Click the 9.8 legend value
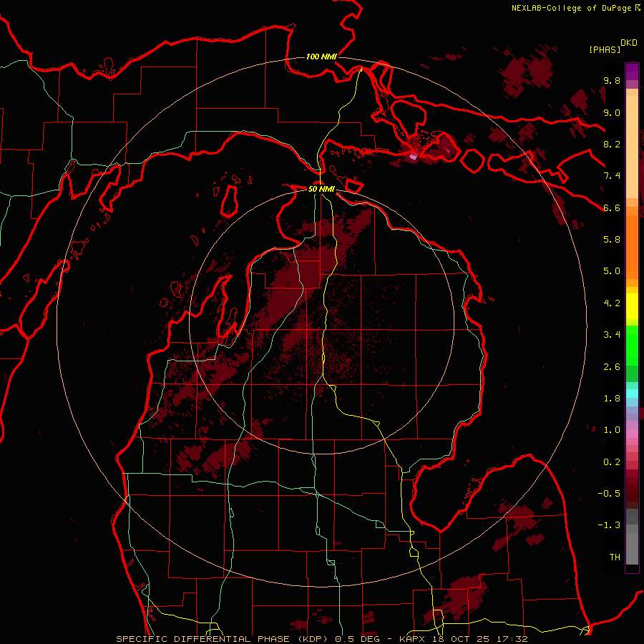This screenshot has height=644, width=644. (x=612, y=81)
